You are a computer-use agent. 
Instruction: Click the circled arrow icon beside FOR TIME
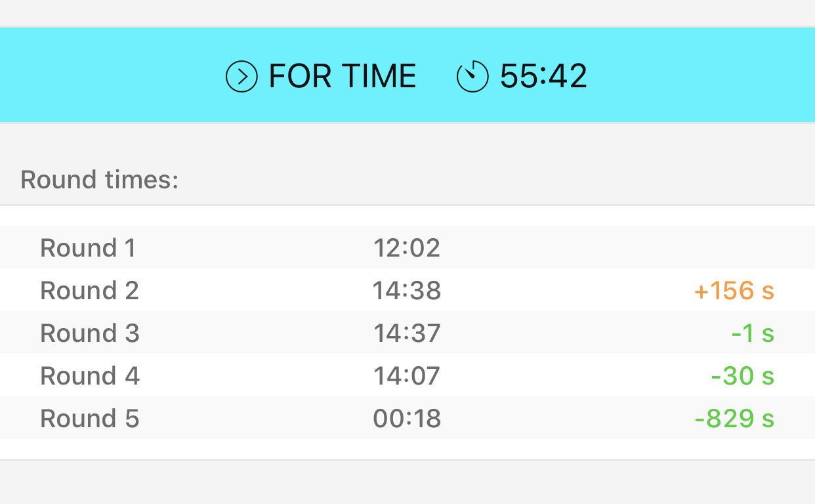241,77
